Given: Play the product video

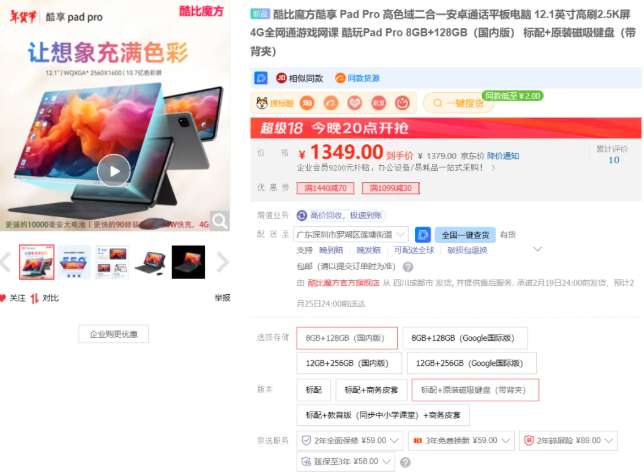Looking at the screenshot, I should point(114,170).
